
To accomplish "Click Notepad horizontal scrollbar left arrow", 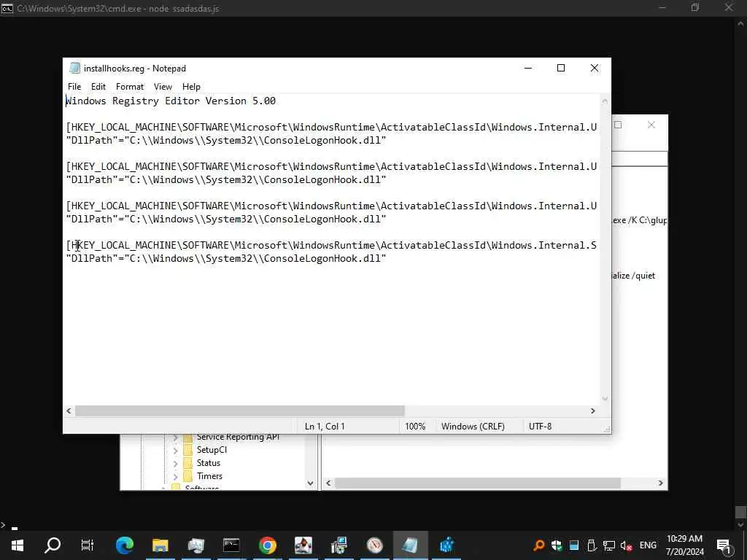I will click(69, 411).
